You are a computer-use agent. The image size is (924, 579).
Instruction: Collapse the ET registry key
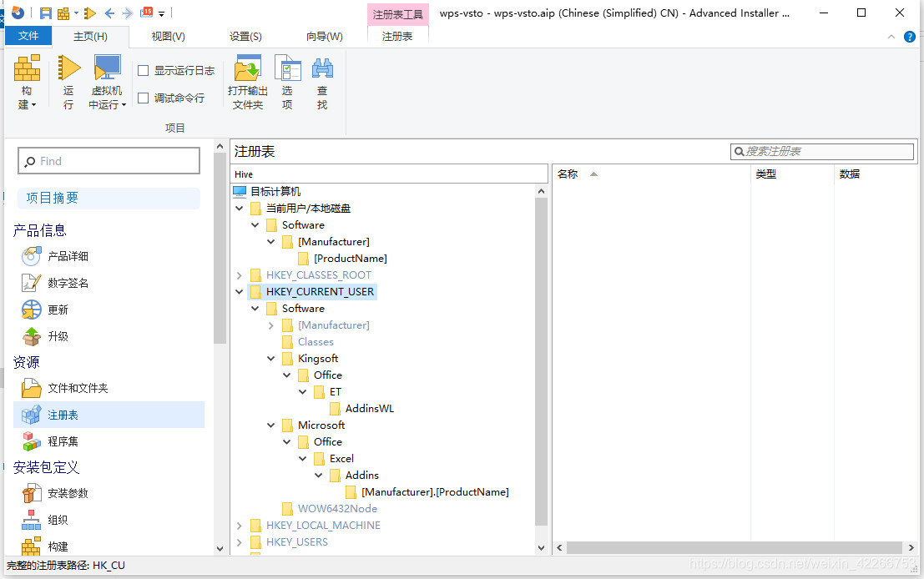click(x=303, y=391)
